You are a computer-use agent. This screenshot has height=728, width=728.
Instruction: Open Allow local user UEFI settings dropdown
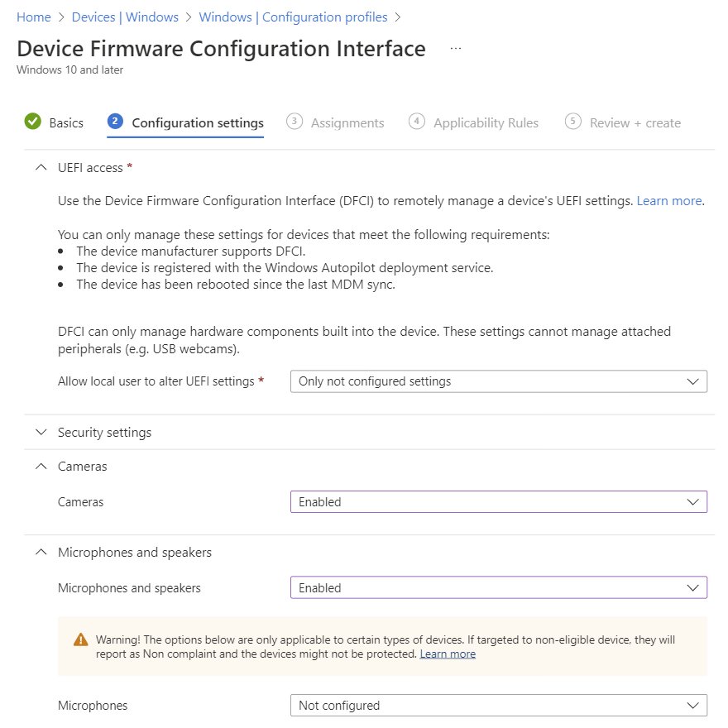[x=498, y=381]
